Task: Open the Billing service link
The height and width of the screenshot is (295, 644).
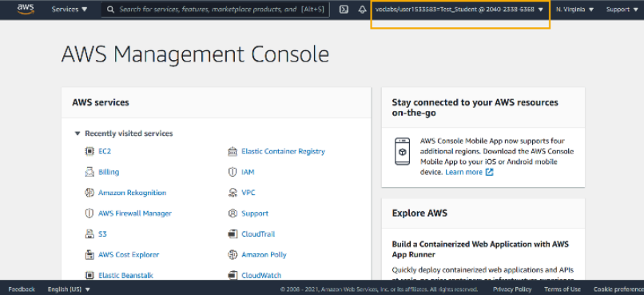Action: (109, 172)
